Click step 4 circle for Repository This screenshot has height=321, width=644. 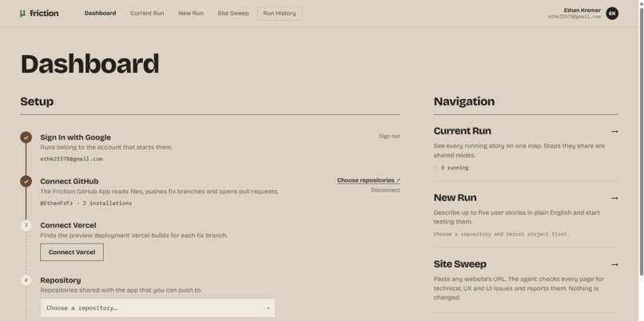click(26, 280)
